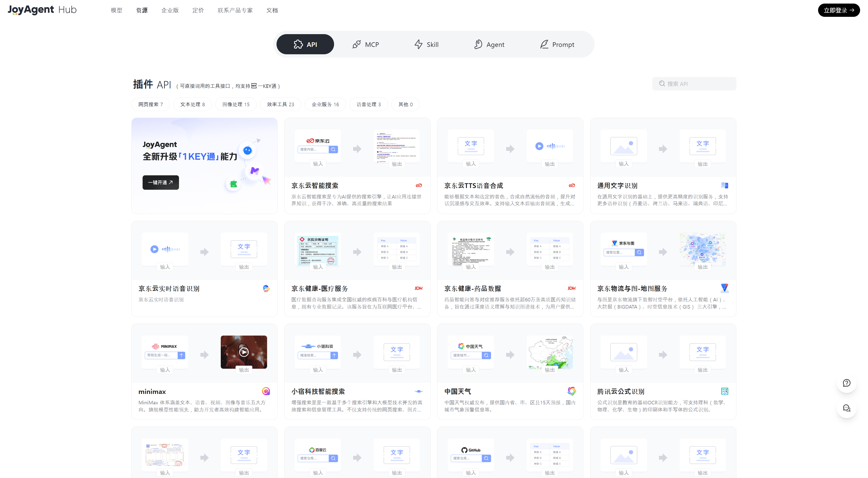Open the 通用文字识别 card title
Image resolution: width=868 pixels, height=478 pixels.
(617, 186)
